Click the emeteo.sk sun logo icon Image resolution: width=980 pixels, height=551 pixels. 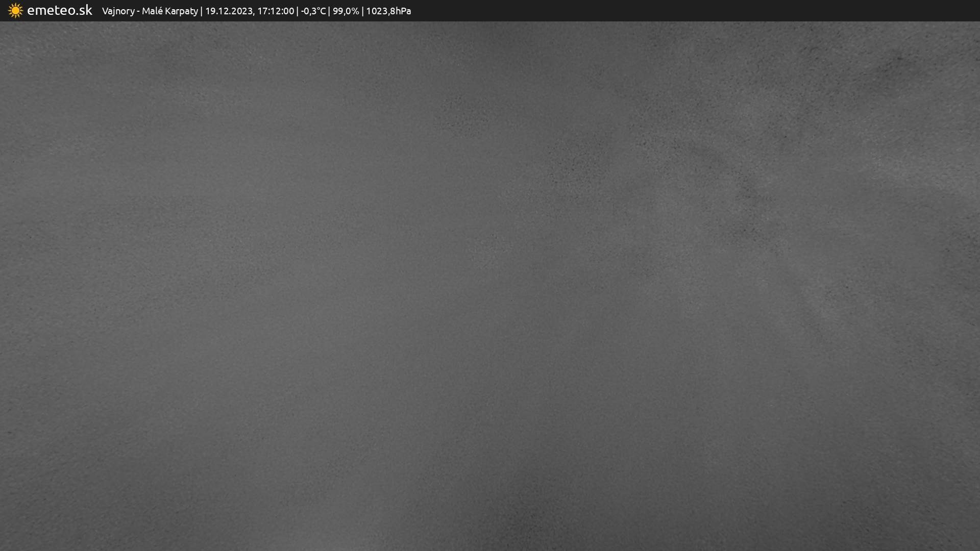tap(15, 11)
